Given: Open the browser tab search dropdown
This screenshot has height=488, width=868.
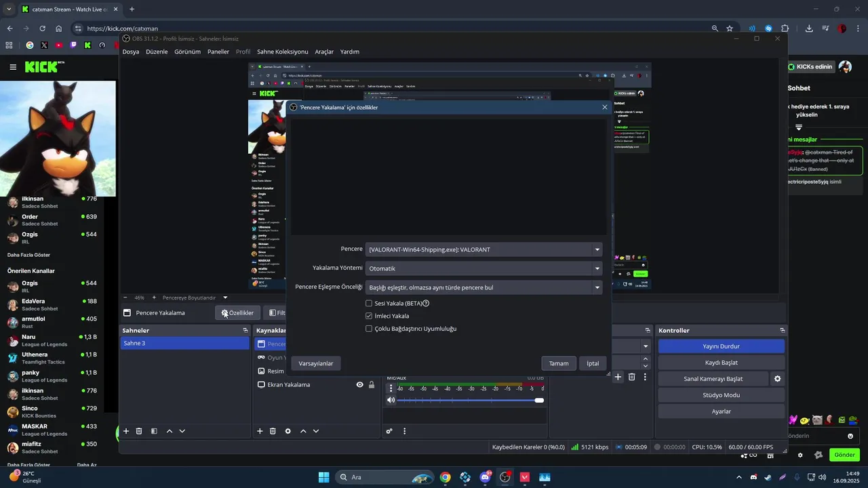Looking at the screenshot, I should click(x=9, y=9).
